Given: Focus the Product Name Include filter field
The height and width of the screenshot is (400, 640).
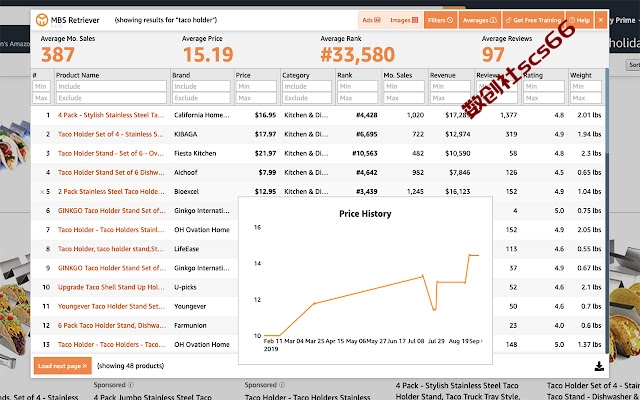Looking at the screenshot, I should (111, 86).
